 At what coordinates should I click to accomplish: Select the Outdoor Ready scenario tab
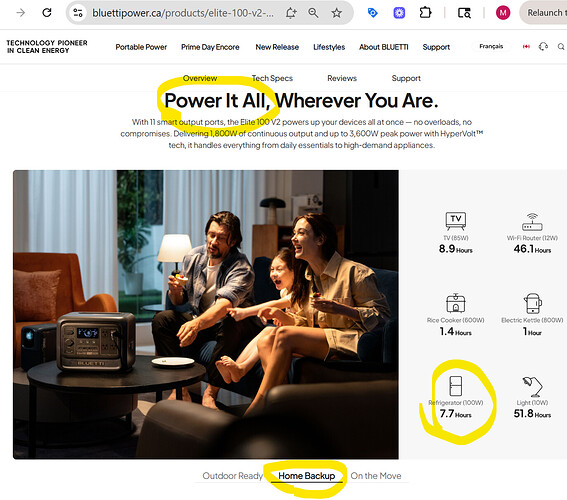pos(233,476)
